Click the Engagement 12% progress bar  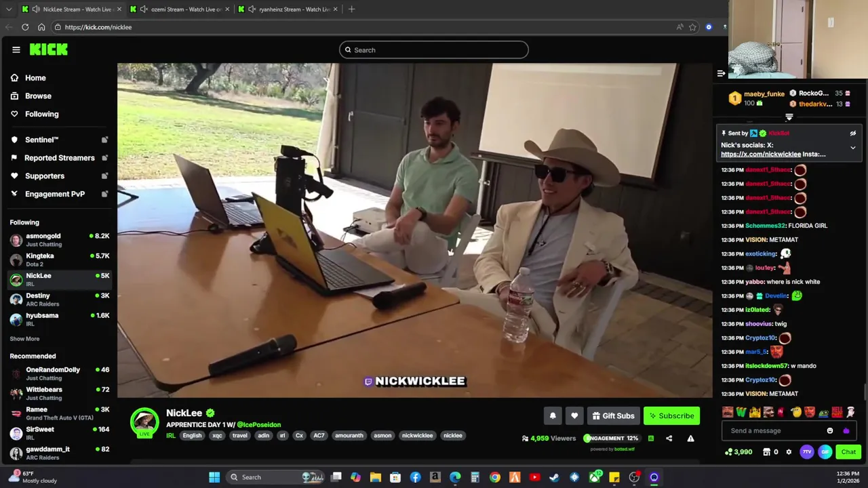click(x=611, y=439)
